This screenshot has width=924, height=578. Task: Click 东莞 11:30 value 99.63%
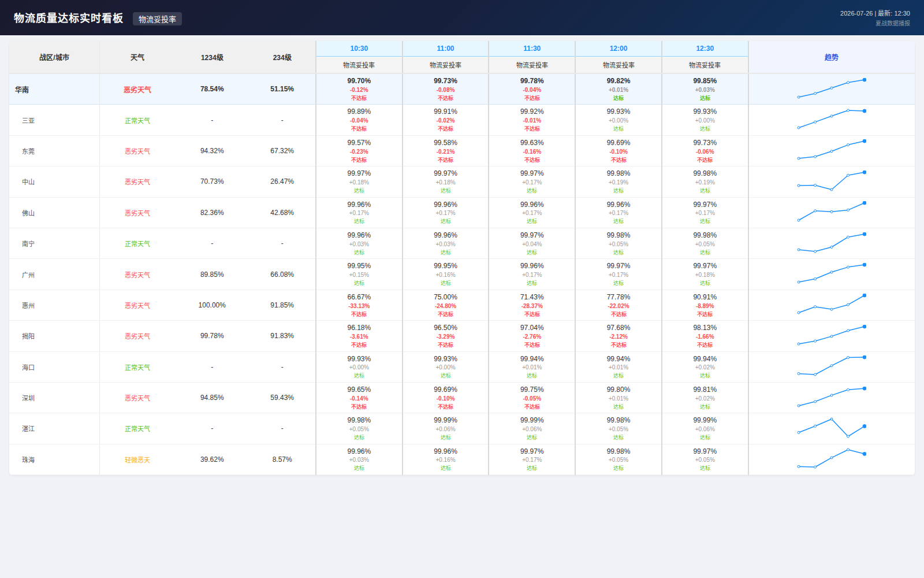click(x=532, y=143)
